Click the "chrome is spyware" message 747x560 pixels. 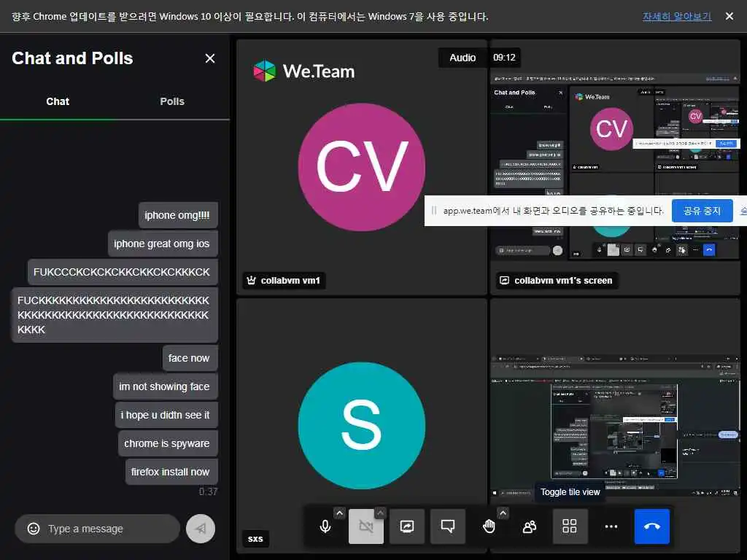point(169,443)
